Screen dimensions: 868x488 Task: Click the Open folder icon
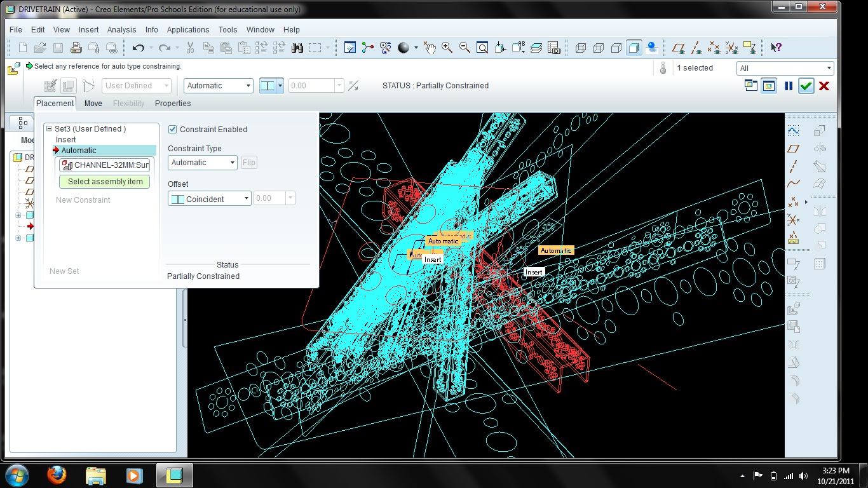tap(41, 48)
